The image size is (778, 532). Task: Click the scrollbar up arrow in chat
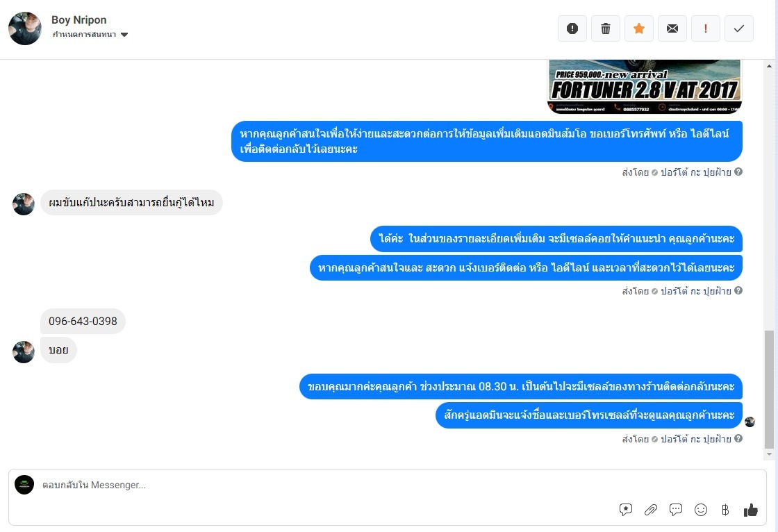(769, 66)
